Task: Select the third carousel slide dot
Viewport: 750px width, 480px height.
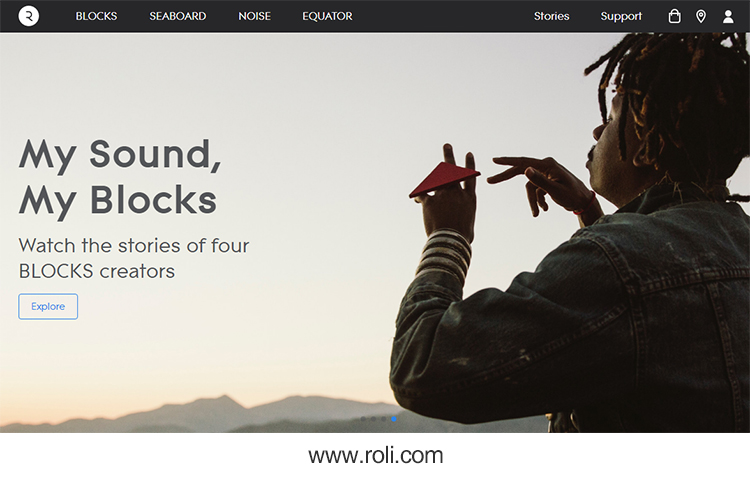Action: [384, 419]
